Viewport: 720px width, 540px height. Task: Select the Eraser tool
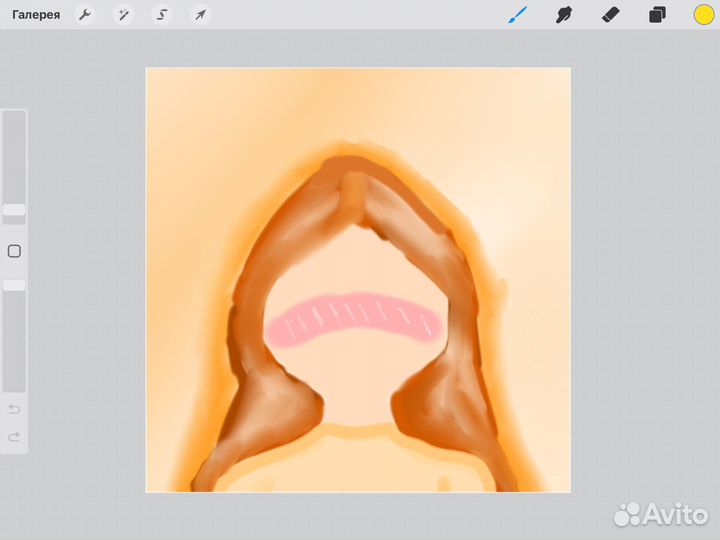point(611,15)
